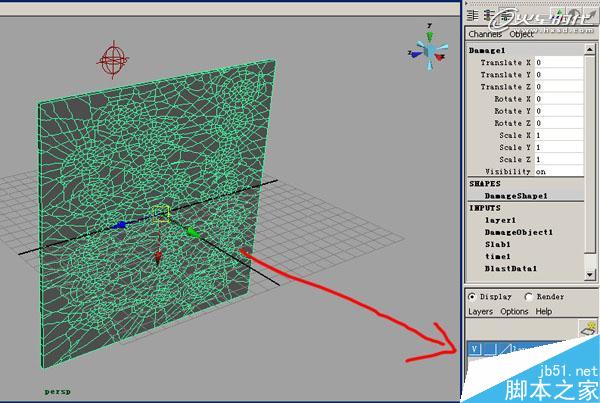600x403 pixels.
Task: Click the Visibility 'on' value field
Action: coord(559,171)
